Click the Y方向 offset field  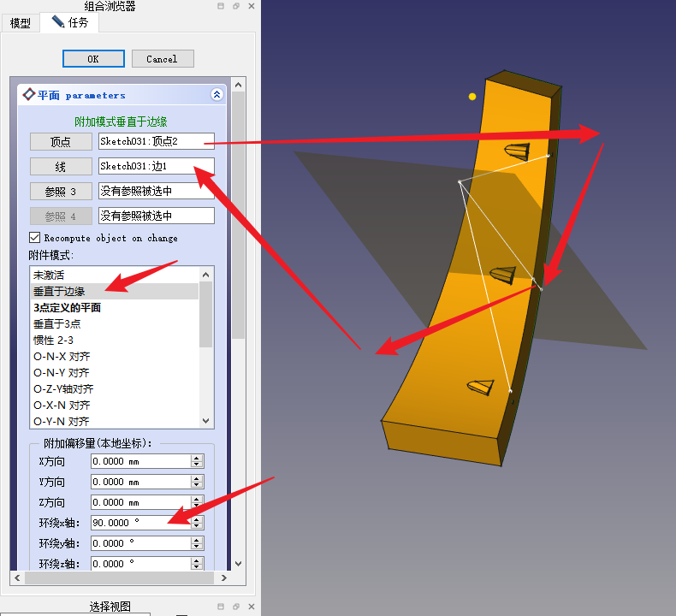(x=141, y=482)
